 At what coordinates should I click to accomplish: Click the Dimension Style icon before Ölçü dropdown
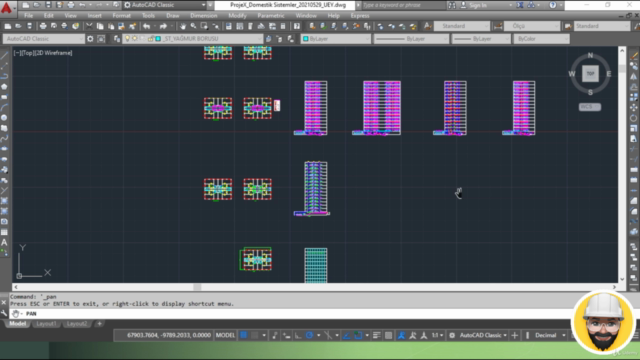pos(498,26)
